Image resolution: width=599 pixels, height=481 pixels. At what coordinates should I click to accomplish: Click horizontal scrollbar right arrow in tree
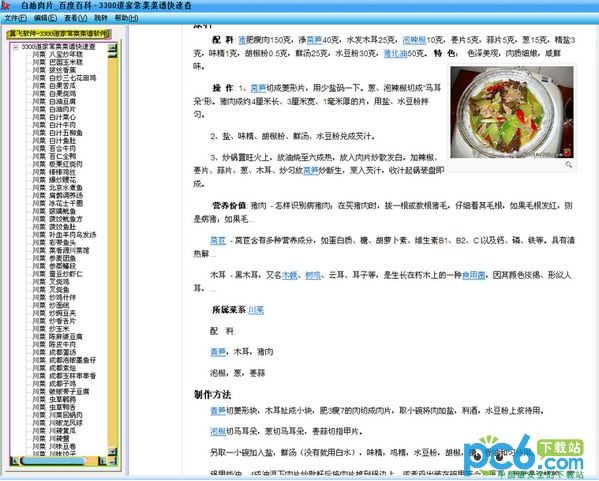102,461
